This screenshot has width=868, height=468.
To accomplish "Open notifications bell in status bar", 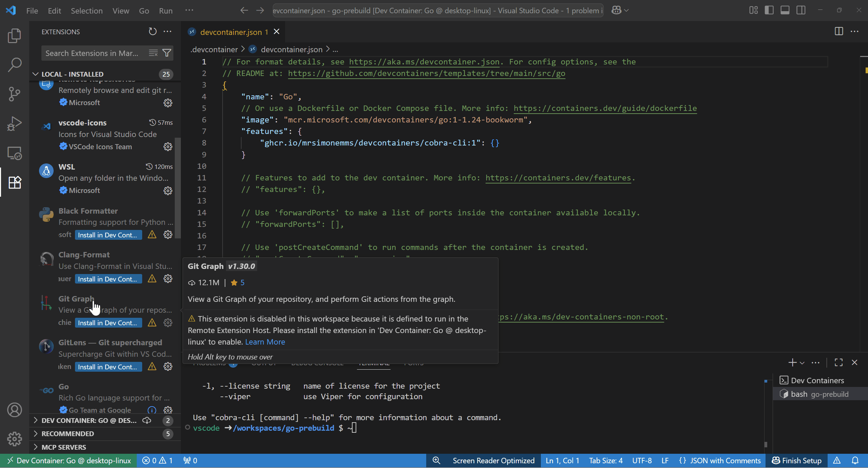I will click(x=855, y=461).
